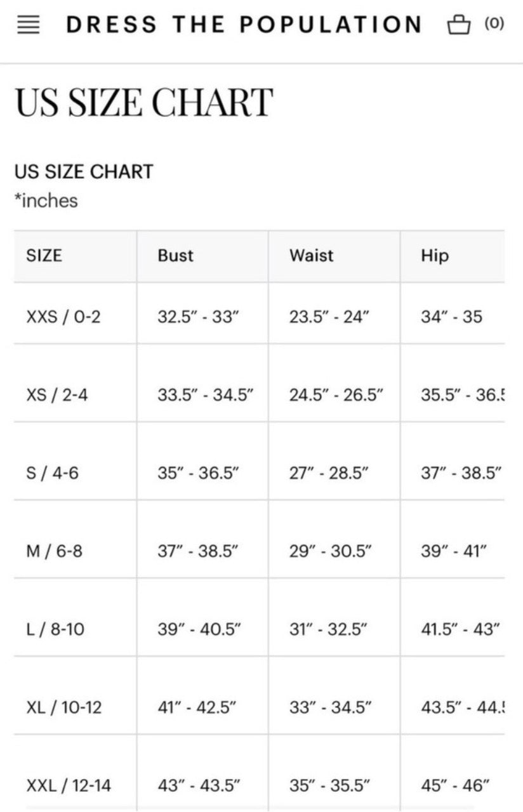The width and height of the screenshot is (523, 812).
Task: Open the hamburger menu icon
Action: [x=28, y=26]
